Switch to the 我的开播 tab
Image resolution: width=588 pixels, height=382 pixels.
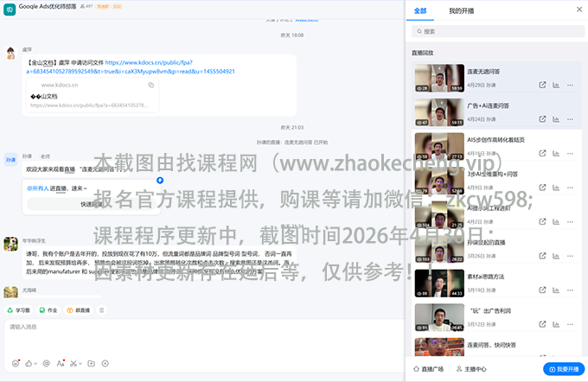461,11
